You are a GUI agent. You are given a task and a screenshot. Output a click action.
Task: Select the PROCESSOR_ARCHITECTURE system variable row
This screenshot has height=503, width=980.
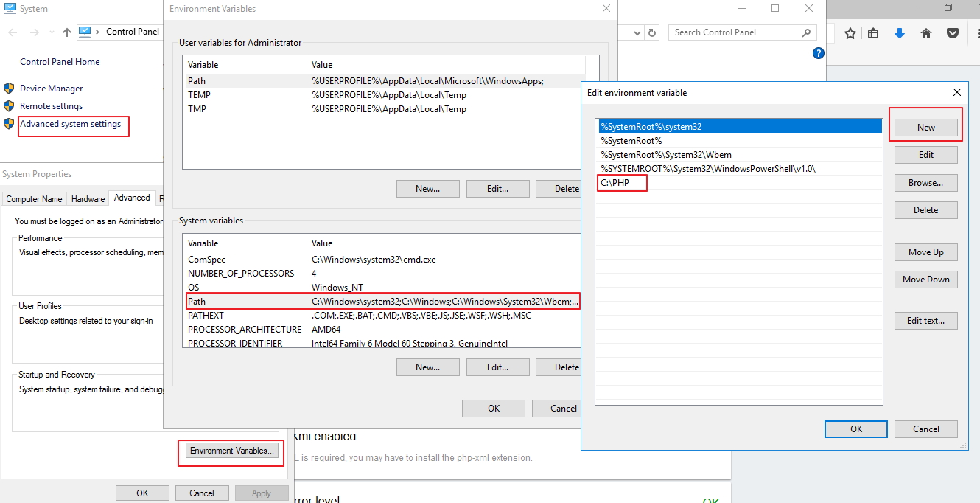click(382, 330)
